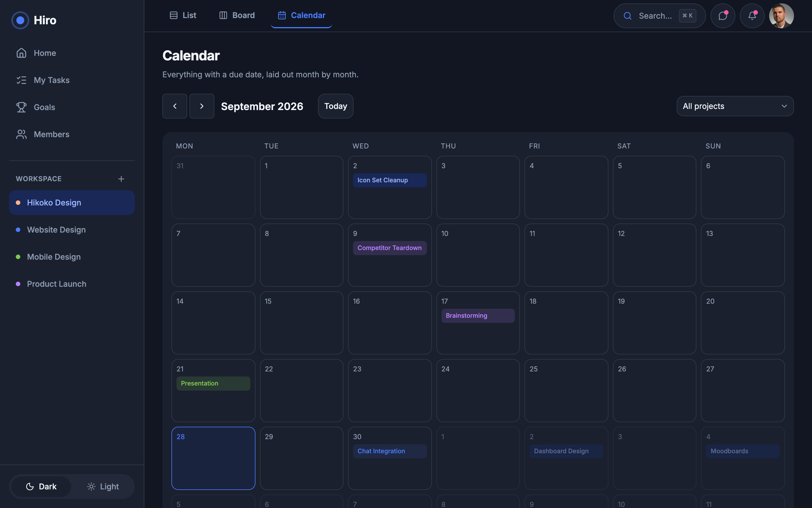The height and width of the screenshot is (508, 812).
Task: Add a workspace with plus icon
Action: (x=121, y=179)
